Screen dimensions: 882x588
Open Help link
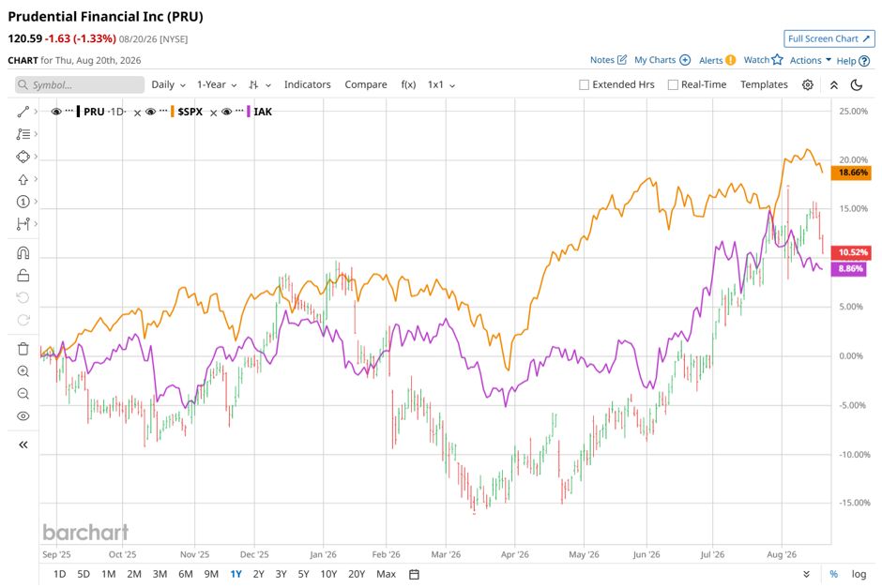[x=853, y=61]
